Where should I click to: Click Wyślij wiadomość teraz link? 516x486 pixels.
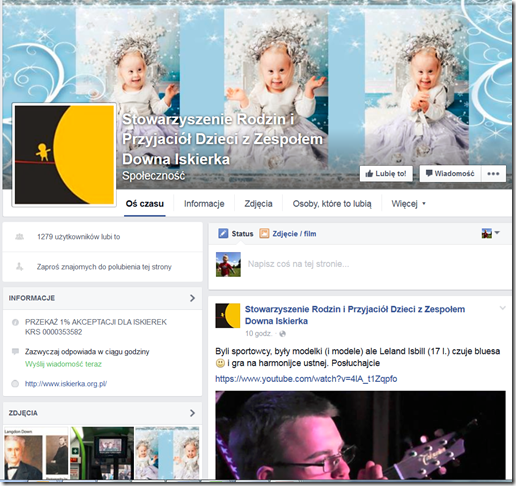tap(63, 364)
